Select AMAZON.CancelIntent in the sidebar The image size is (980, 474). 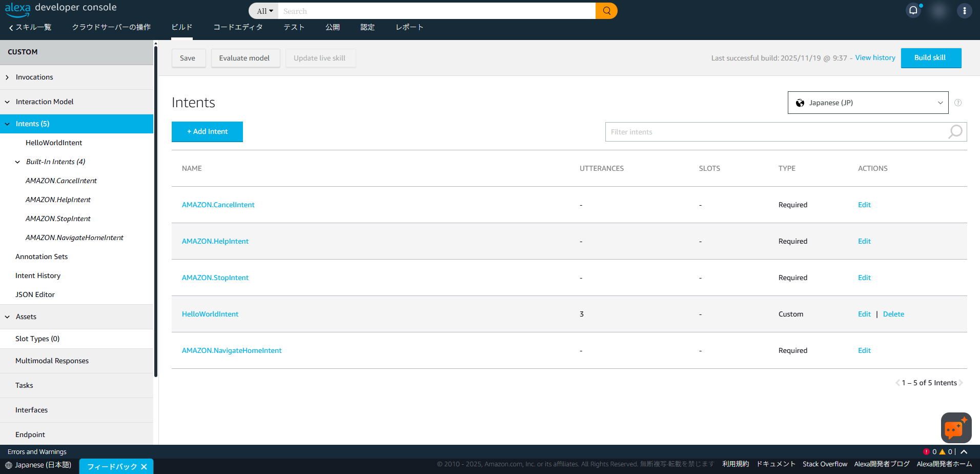tap(61, 181)
